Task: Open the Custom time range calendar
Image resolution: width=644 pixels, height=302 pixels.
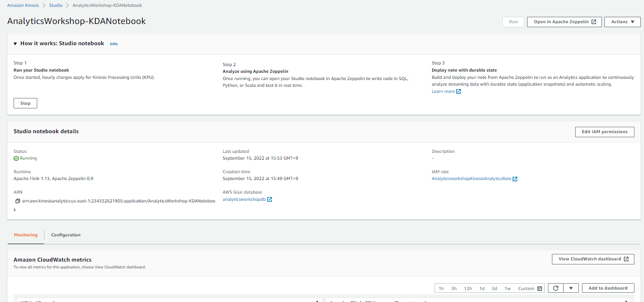Action: [x=530, y=288]
